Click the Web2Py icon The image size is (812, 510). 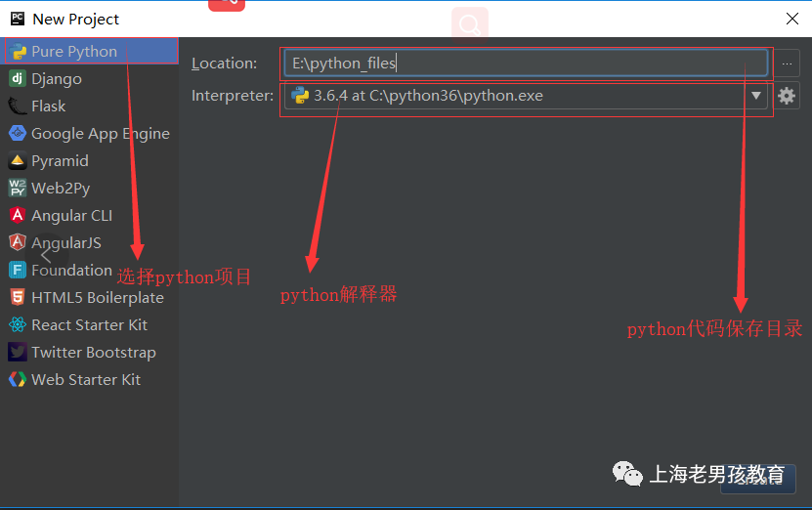[x=18, y=188]
